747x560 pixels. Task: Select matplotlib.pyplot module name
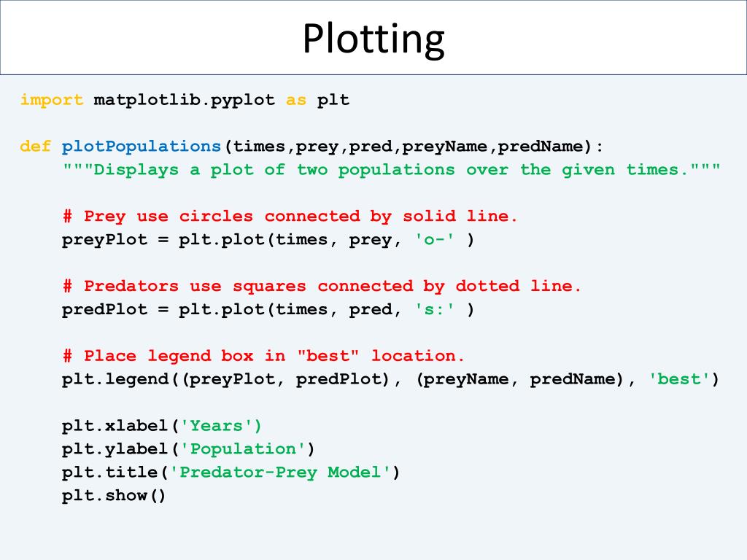coord(185,101)
